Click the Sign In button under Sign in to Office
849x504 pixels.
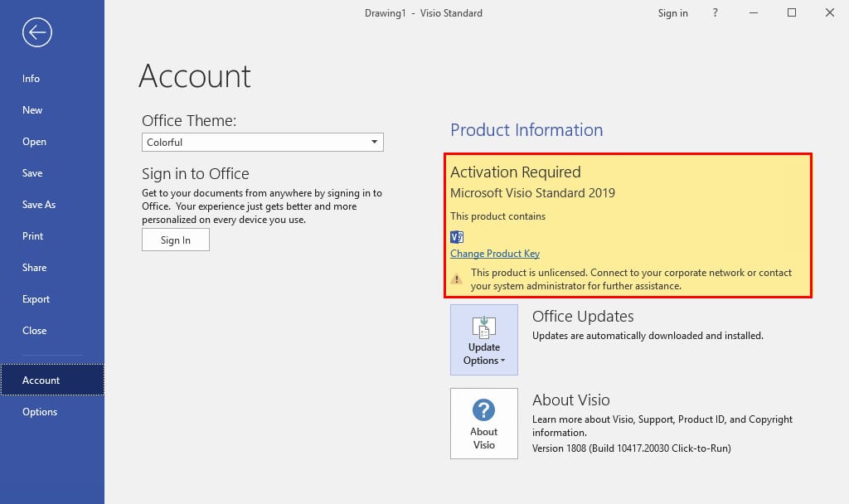176,240
